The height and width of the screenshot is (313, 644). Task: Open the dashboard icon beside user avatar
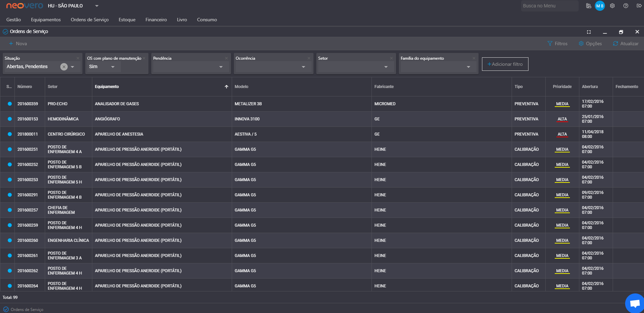tap(588, 6)
